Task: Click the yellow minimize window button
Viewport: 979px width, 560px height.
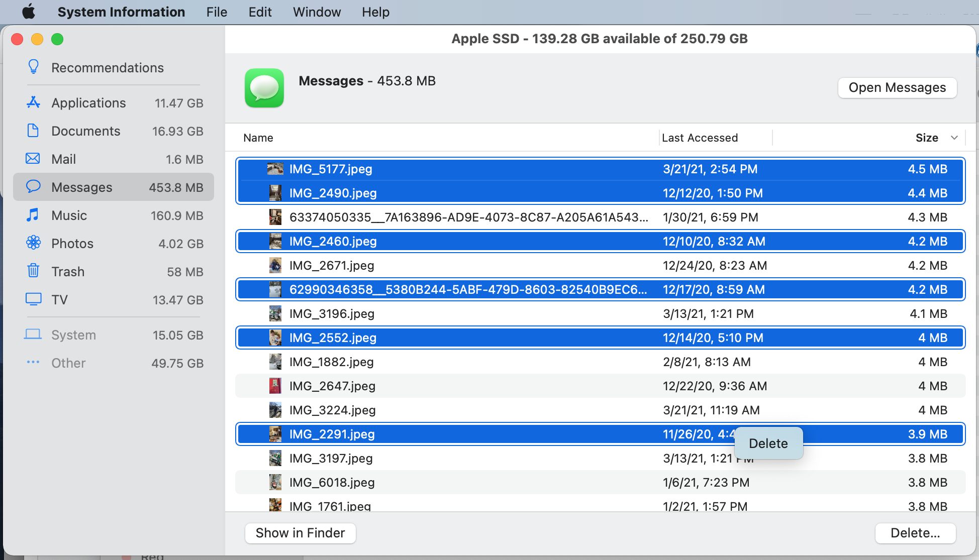Action: pos(37,39)
